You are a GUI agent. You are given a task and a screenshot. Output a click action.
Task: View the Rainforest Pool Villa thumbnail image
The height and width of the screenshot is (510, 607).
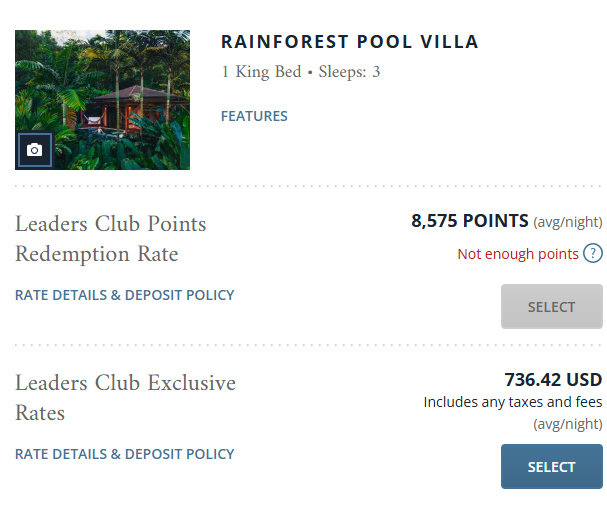(103, 100)
